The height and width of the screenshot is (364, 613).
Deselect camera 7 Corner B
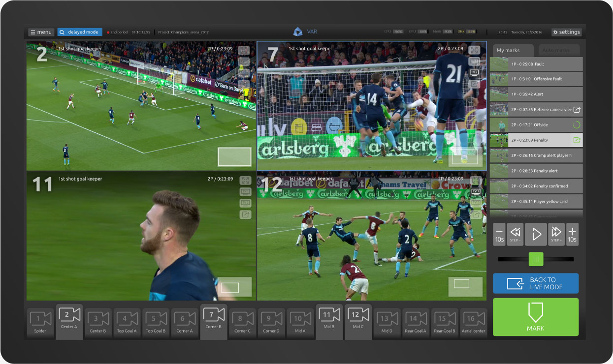point(214,321)
